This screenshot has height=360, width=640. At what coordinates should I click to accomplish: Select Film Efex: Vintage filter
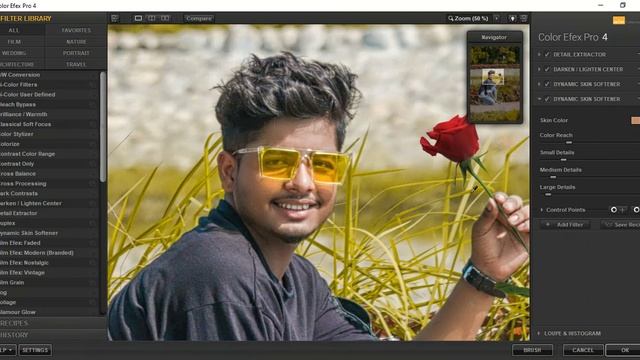[x=49, y=273]
